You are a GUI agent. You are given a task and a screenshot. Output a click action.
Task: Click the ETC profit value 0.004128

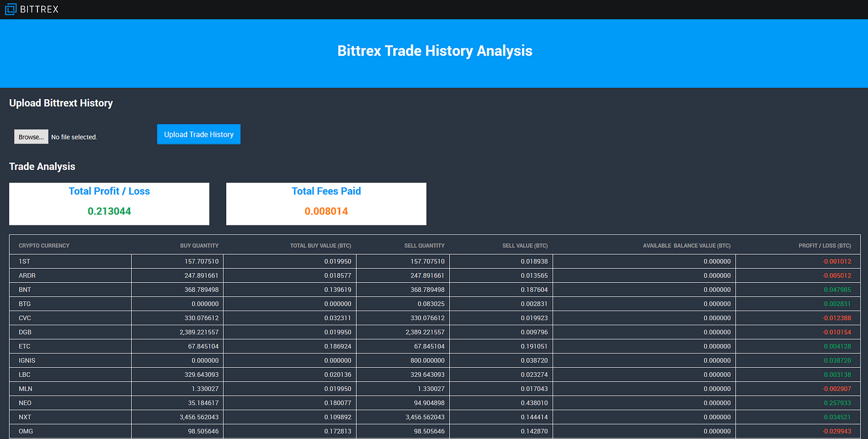click(838, 346)
